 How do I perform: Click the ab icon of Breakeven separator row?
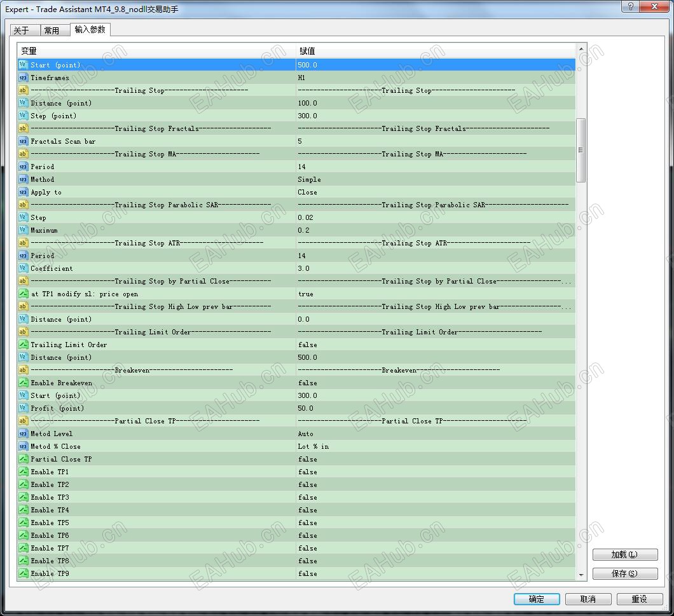[x=24, y=370]
